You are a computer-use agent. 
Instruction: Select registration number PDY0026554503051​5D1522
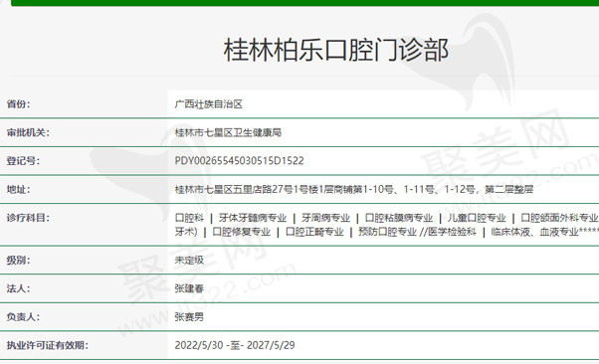click(239, 161)
